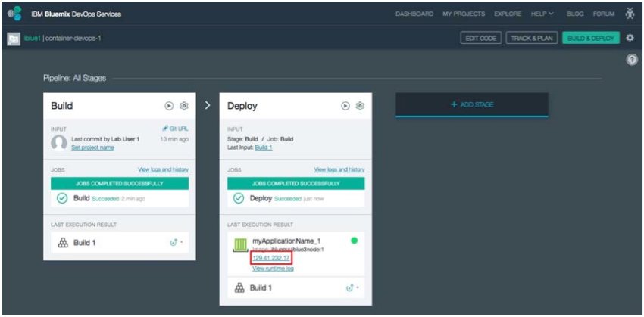
Task: Click the Deploy succeeded checkmark icon
Action: tap(239, 198)
